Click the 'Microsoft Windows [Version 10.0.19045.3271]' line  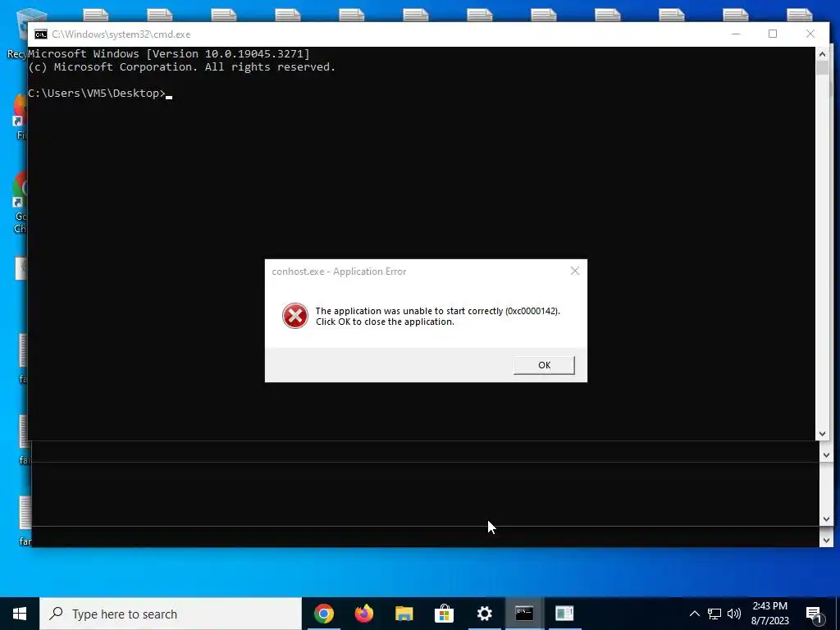(169, 53)
